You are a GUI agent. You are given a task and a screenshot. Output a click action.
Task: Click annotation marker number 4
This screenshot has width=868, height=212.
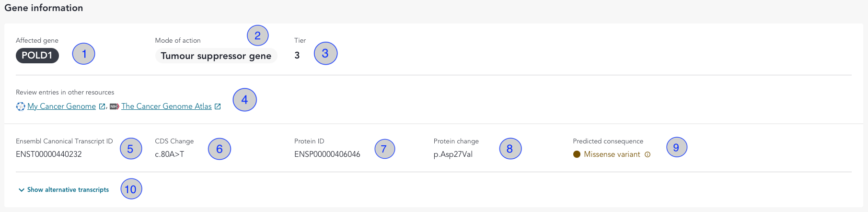click(244, 100)
